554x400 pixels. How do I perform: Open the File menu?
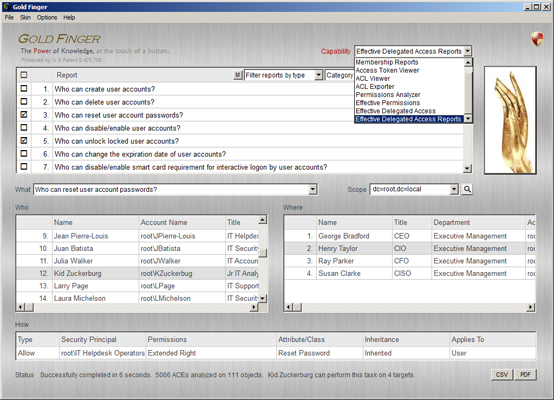coord(9,17)
